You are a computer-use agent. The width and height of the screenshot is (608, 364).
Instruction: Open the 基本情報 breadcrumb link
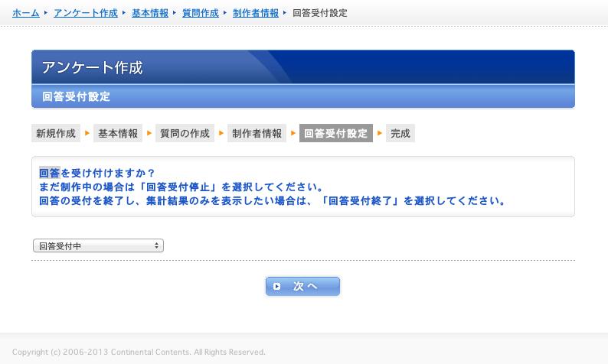(x=149, y=13)
